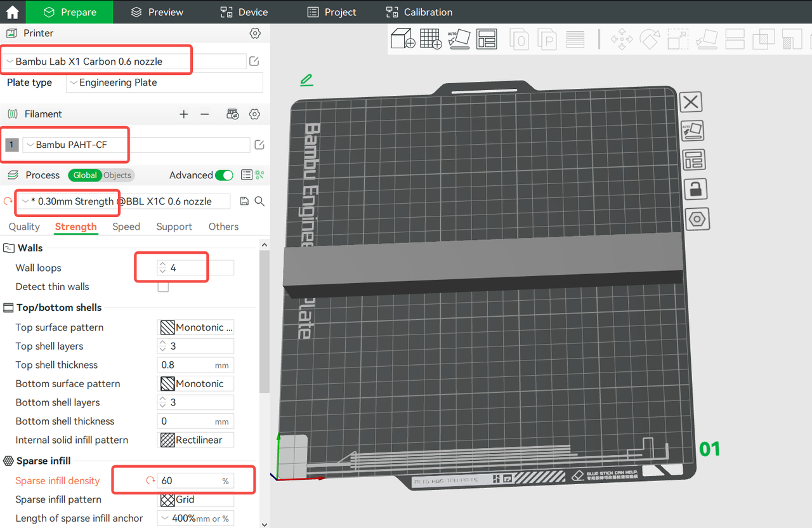
Task: Click the X icon beside the plate
Action: tap(691, 102)
